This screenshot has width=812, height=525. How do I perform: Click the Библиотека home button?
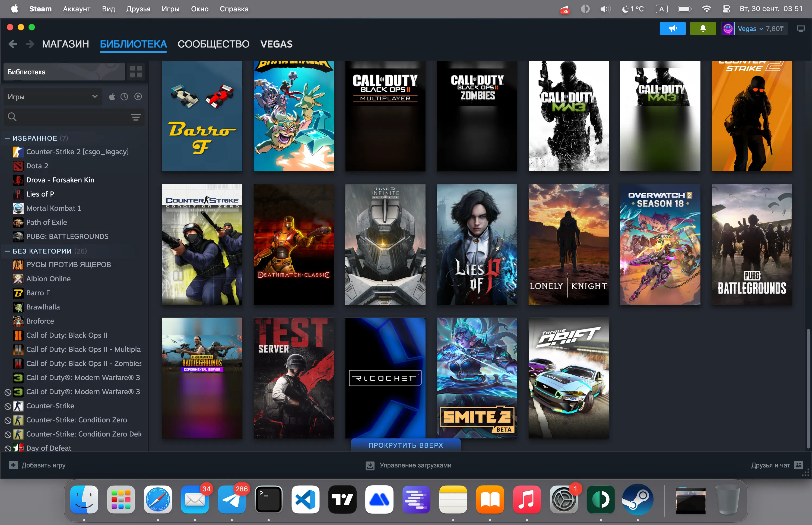click(x=64, y=72)
